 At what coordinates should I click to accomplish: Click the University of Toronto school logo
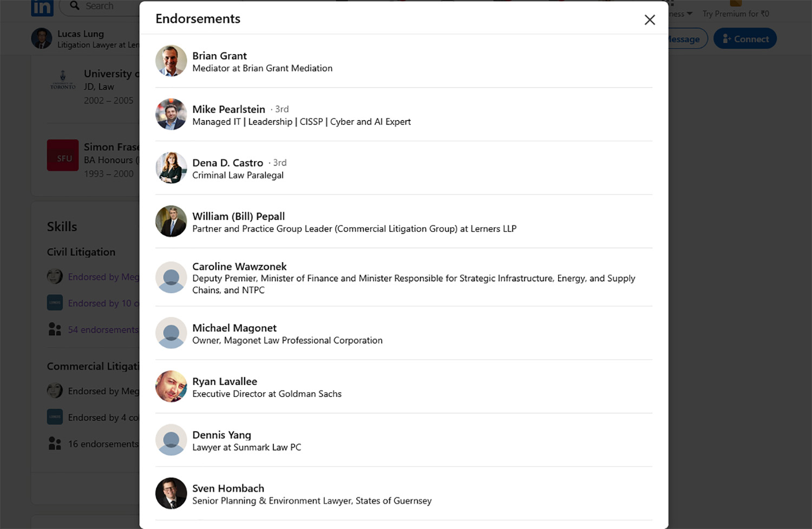click(x=63, y=79)
